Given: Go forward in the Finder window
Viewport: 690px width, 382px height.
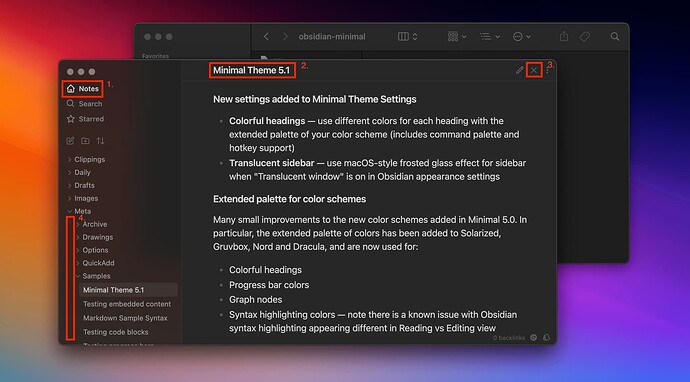Looking at the screenshot, I should pos(285,37).
